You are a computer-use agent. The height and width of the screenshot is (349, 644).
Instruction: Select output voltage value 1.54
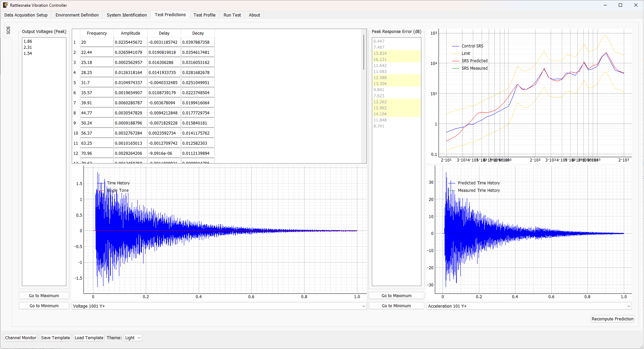44,53
